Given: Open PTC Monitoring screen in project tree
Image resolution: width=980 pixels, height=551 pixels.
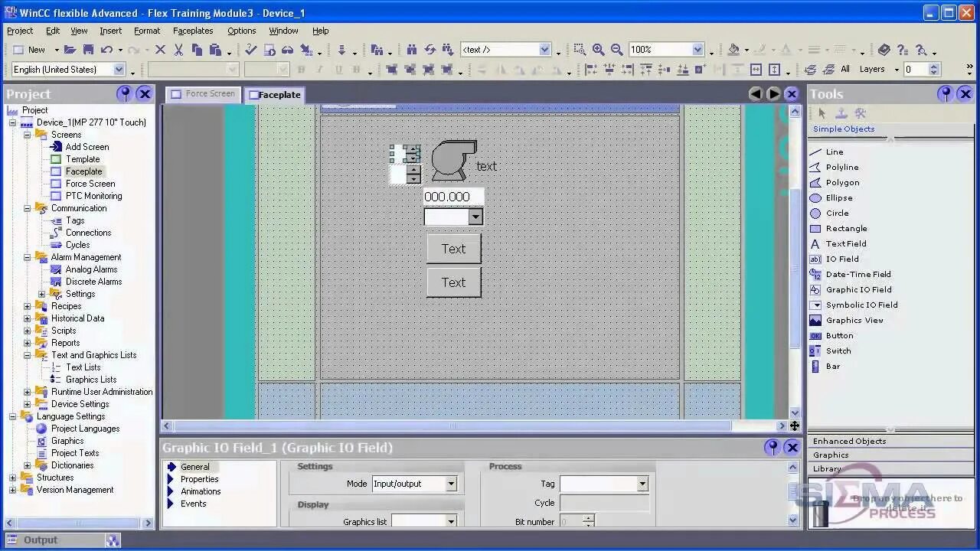Looking at the screenshot, I should tap(93, 196).
